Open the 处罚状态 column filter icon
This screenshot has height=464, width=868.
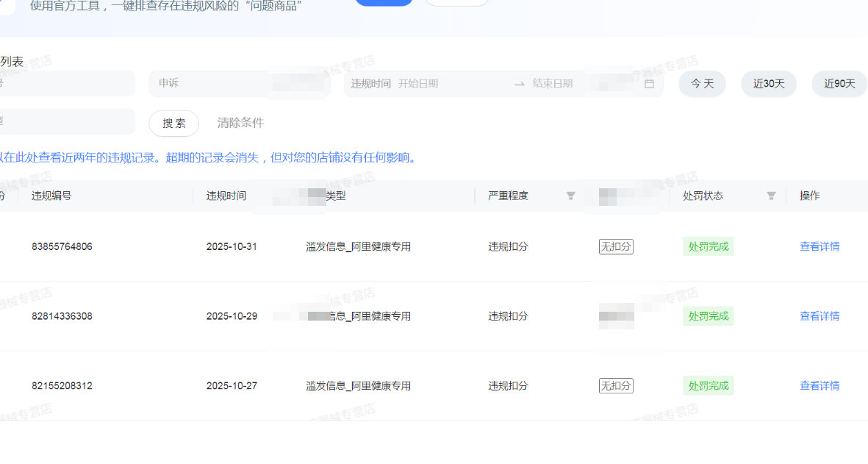point(771,196)
